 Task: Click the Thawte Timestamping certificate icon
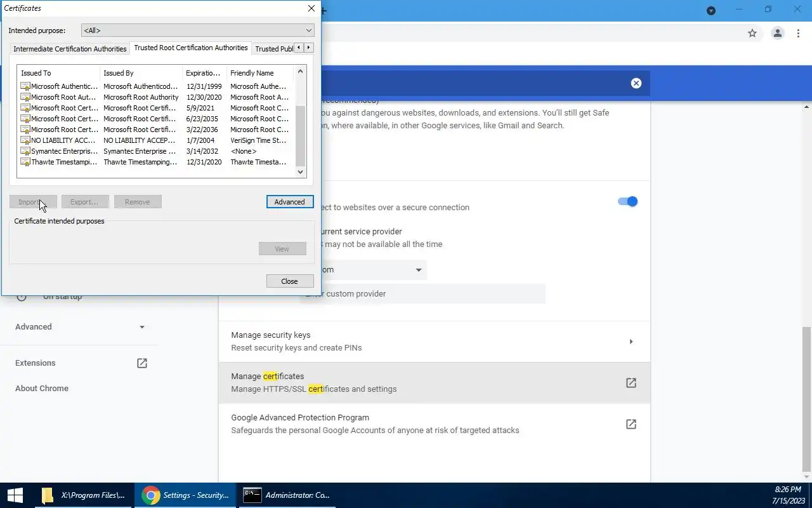[x=25, y=162]
